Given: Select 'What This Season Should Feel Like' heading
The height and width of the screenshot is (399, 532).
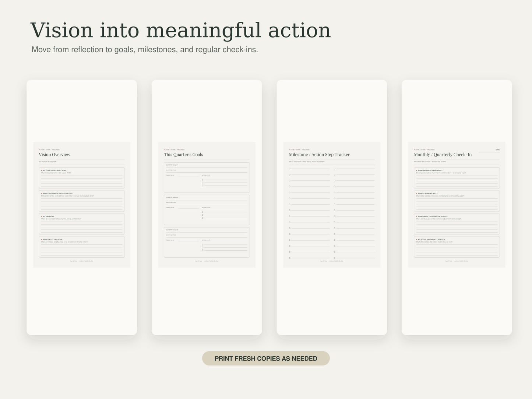Looking at the screenshot, I should (58, 194).
